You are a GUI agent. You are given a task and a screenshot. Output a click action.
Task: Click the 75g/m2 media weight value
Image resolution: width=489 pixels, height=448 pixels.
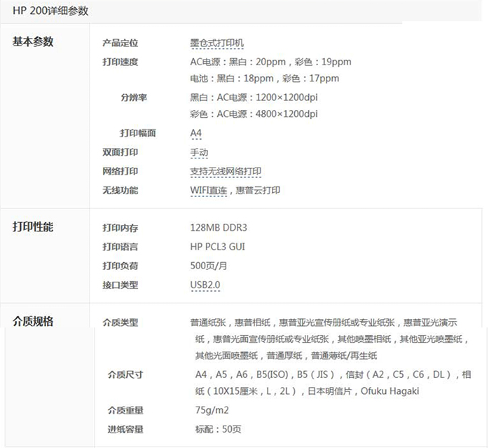click(212, 410)
